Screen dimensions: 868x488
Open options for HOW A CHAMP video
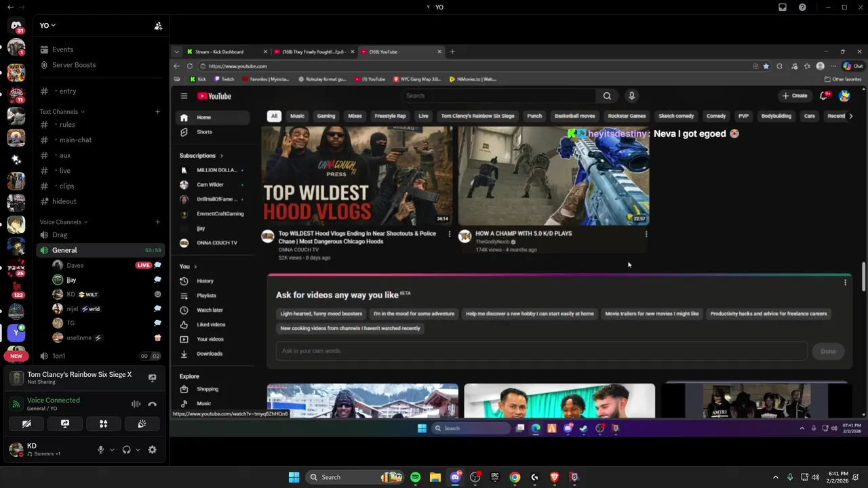646,234
